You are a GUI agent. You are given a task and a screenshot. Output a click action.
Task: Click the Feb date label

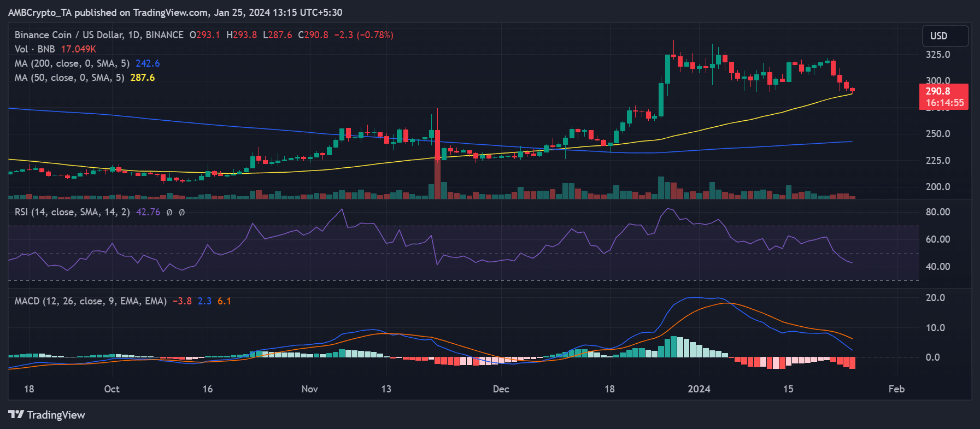click(x=896, y=389)
